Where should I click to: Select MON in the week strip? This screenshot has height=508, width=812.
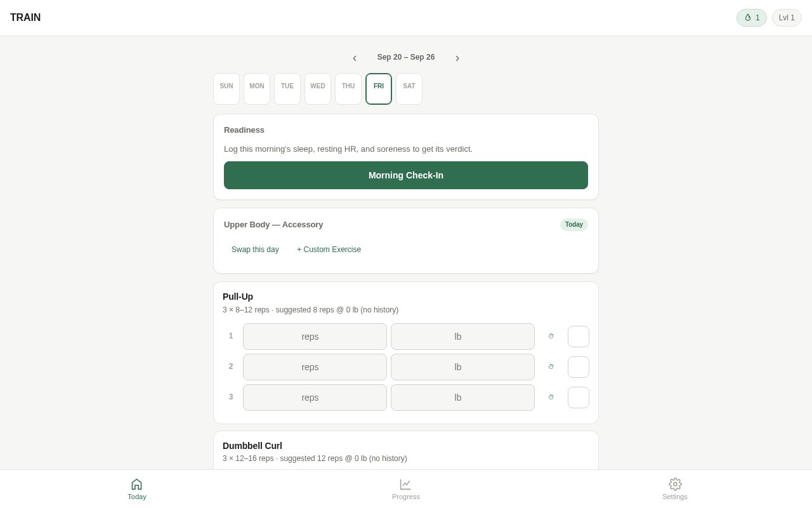[x=257, y=89]
